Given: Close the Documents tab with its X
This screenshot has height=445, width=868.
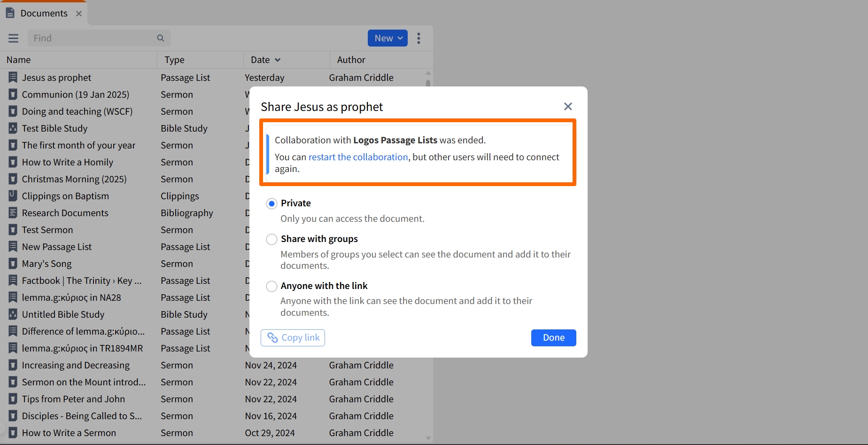Looking at the screenshot, I should coord(79,14).
